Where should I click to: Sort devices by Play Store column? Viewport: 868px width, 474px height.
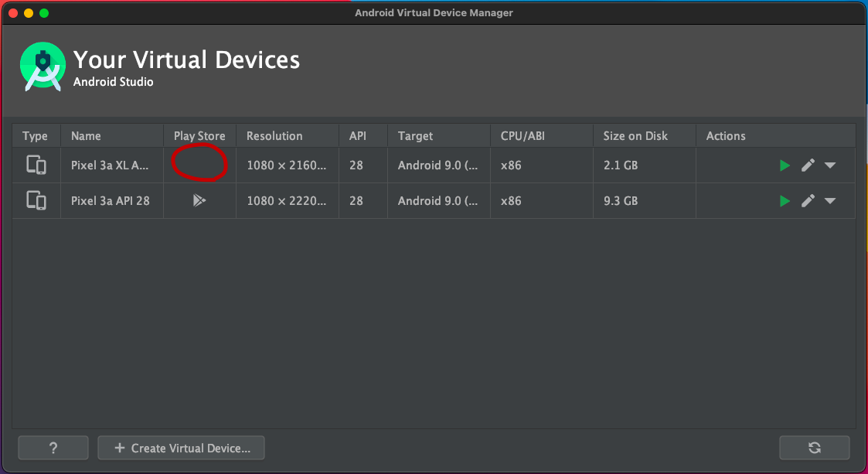[x=200, y=135]
